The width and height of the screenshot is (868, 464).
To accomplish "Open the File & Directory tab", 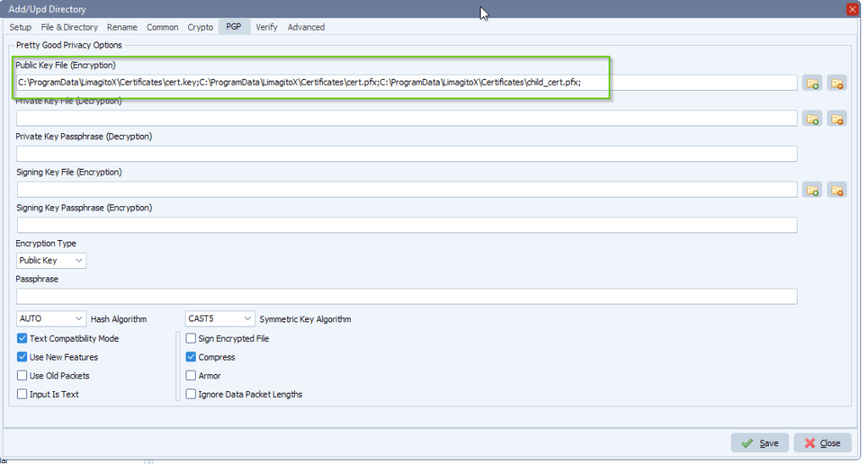I will coord(70,27).
